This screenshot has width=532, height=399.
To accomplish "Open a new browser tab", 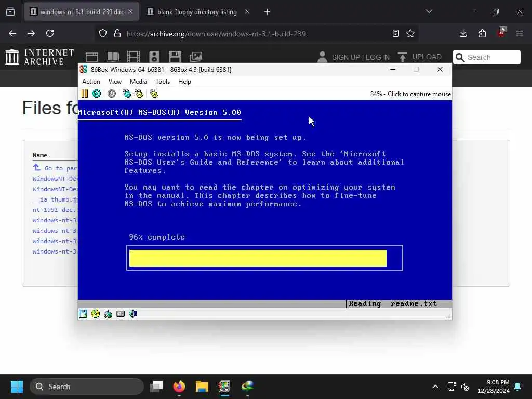I will pos(268,12).
